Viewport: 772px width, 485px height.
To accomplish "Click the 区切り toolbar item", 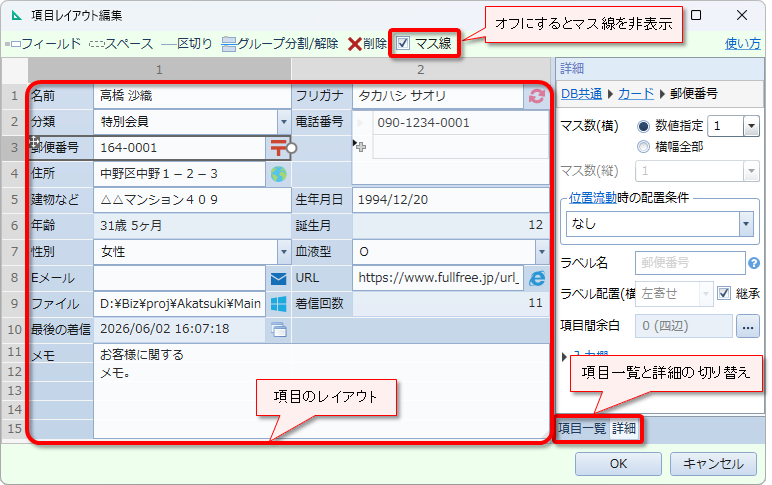I will (187, 44).
